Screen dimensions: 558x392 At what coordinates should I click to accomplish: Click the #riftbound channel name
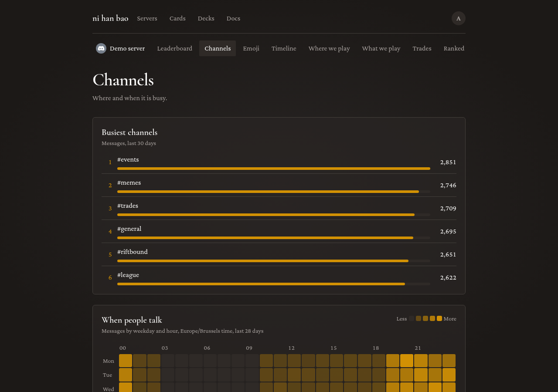[133, 252]
